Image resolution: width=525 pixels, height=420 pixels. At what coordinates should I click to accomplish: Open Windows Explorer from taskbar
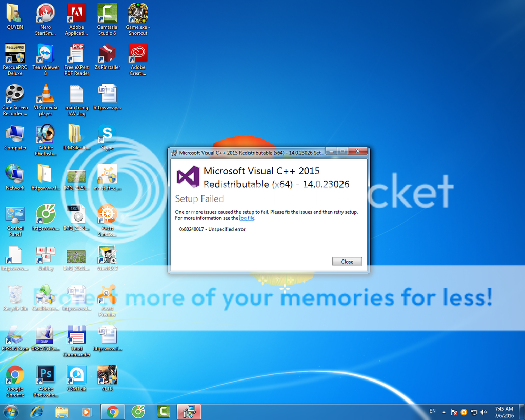62,412
